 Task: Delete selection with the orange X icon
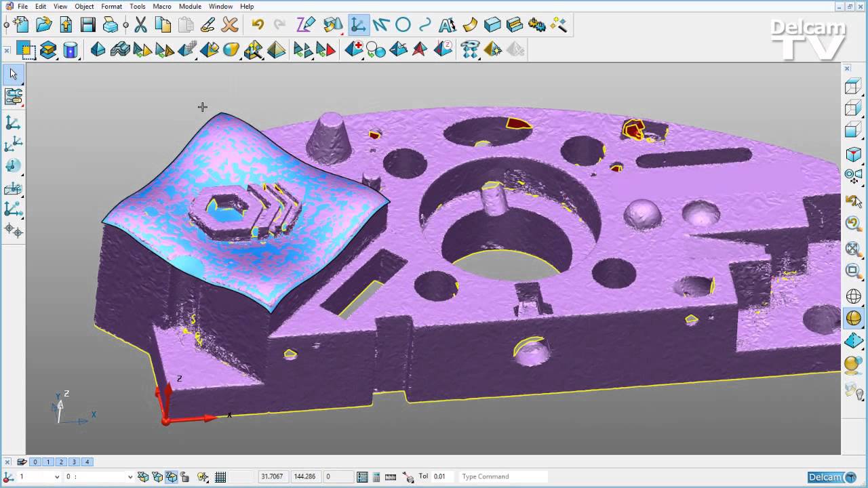[x=230, y=25]
